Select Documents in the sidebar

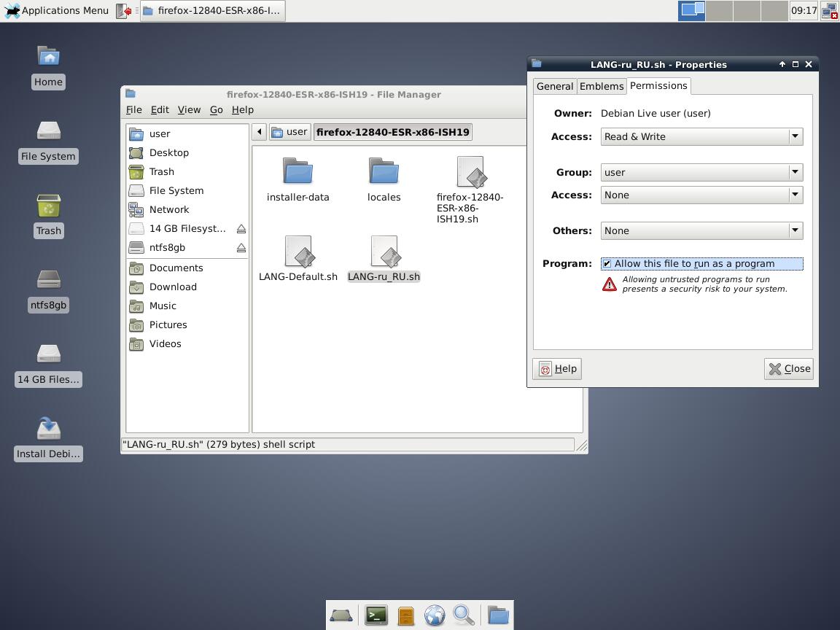(176, 268)
